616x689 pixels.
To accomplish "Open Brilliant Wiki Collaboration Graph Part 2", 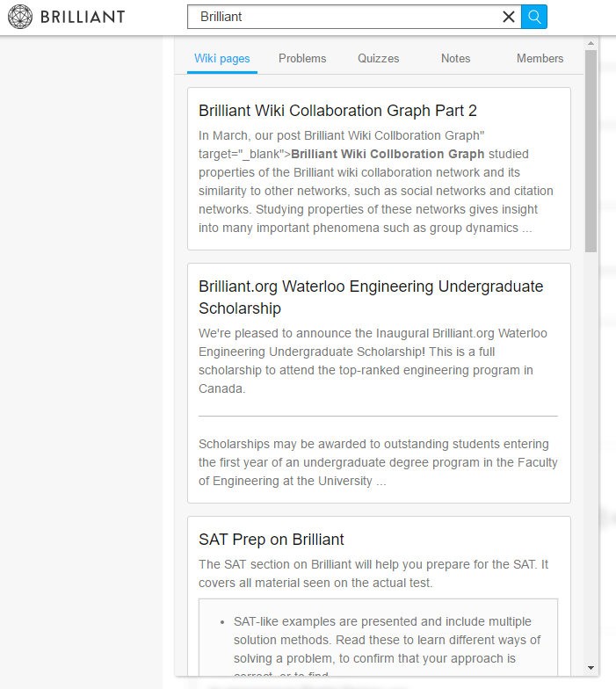I will (337, 111).
